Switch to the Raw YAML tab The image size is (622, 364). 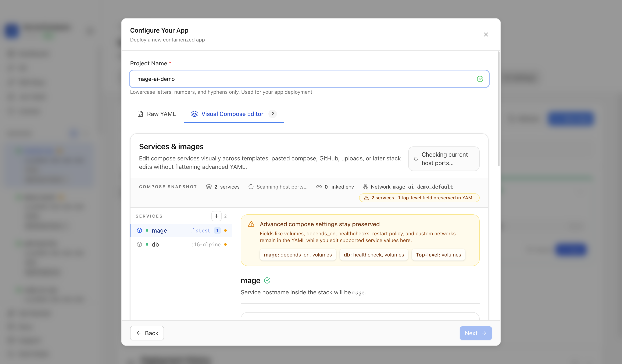click(157, 114)
